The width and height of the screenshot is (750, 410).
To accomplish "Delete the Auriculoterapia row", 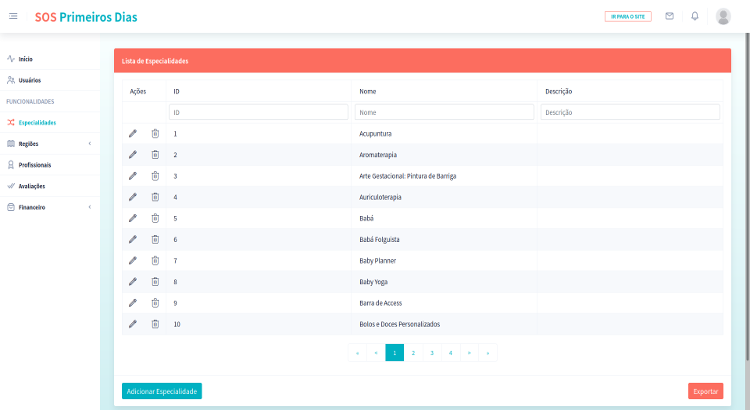I will (x=155, y=197).
